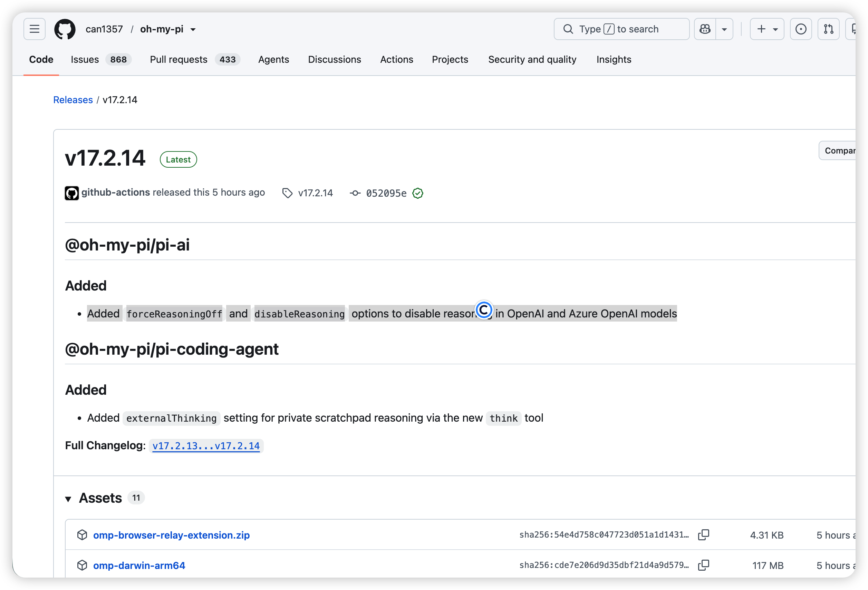Image resolution: width=868 pixels, height=590 pixels.
Task: Open the Projects tab
Action: pyautogui.click(x=450, y=60)
